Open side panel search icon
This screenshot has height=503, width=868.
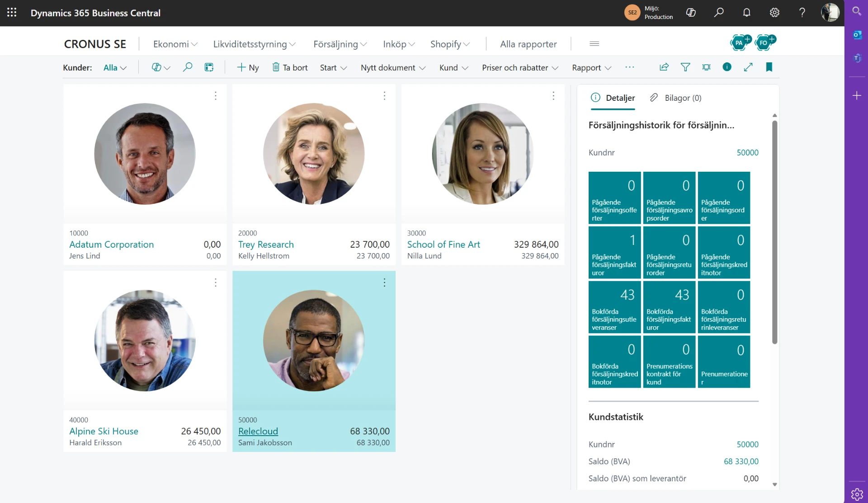tap(857, 11)
